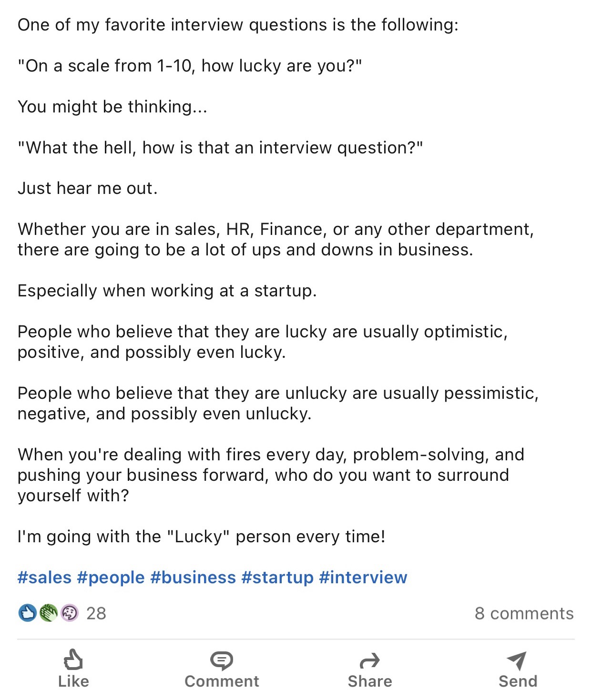Tap the Comment speech bubble icon
The width and height of the screenshot is (592, 700).
click(x=222, y=660)
